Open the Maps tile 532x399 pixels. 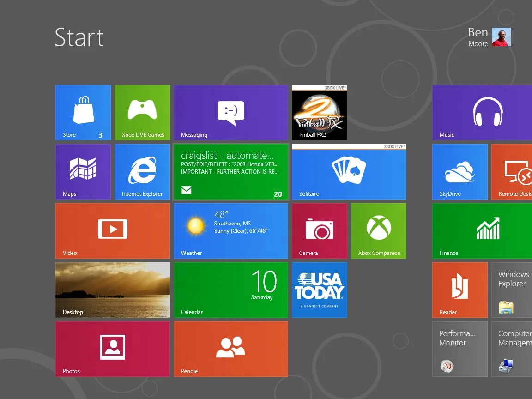[83, 172]
